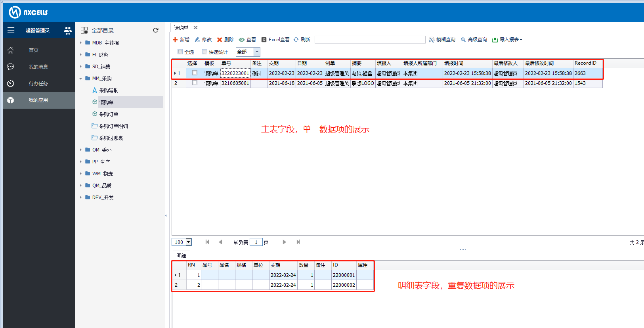Open Excel查看 from the toolbar
Viewport: 644px width, 328px height.
click(275, 40)
